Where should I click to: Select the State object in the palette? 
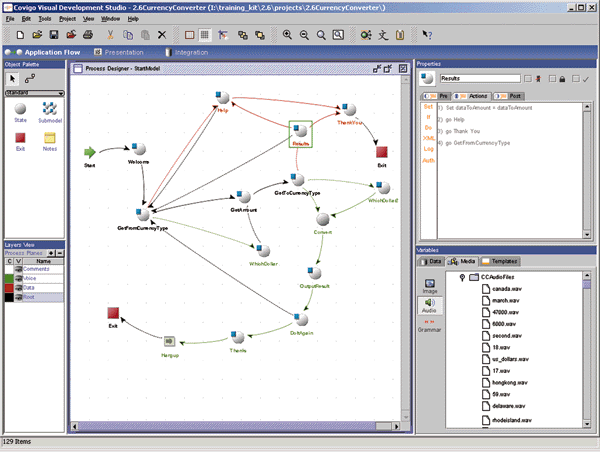point(20,109)
